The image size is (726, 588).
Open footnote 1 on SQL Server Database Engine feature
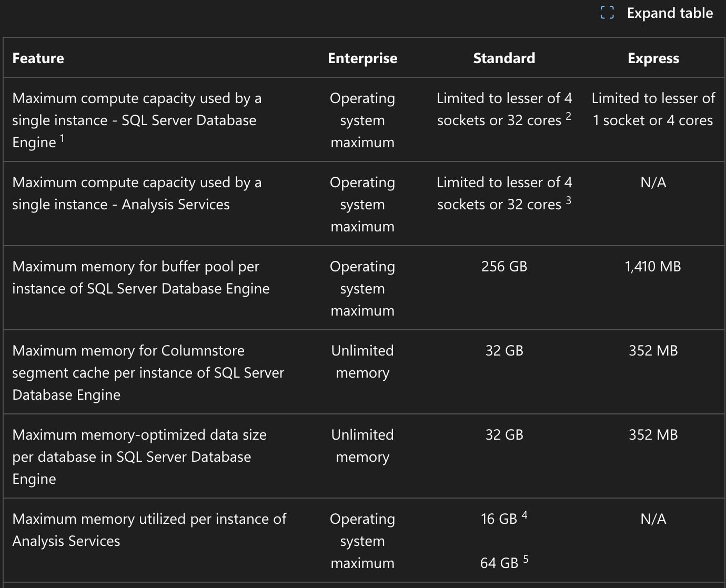[x=60, y=137]
